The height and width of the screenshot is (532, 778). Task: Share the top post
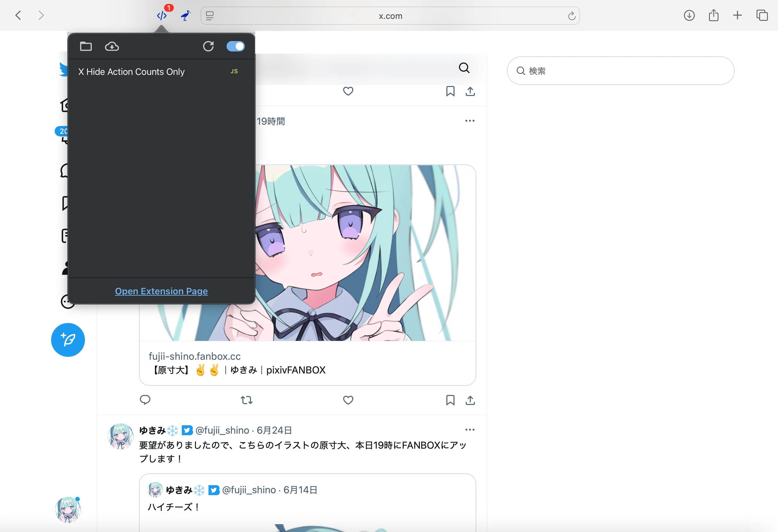[470, 91]
